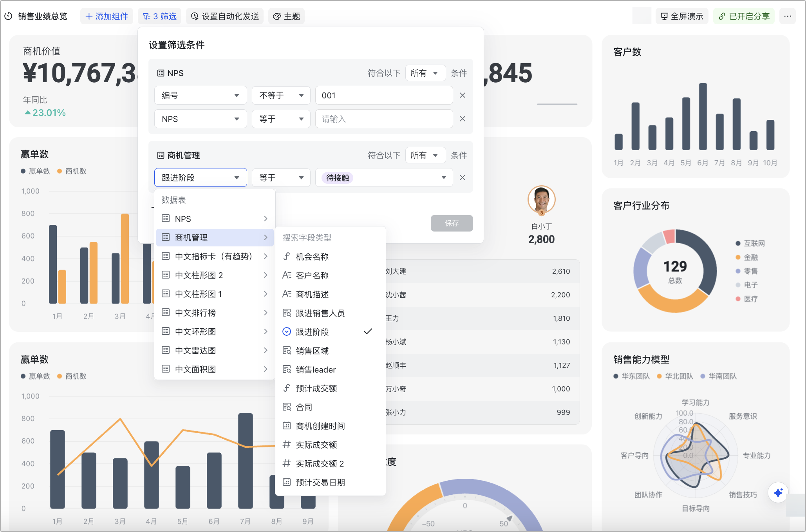Click the 保存 save button

tap(452, 223)
